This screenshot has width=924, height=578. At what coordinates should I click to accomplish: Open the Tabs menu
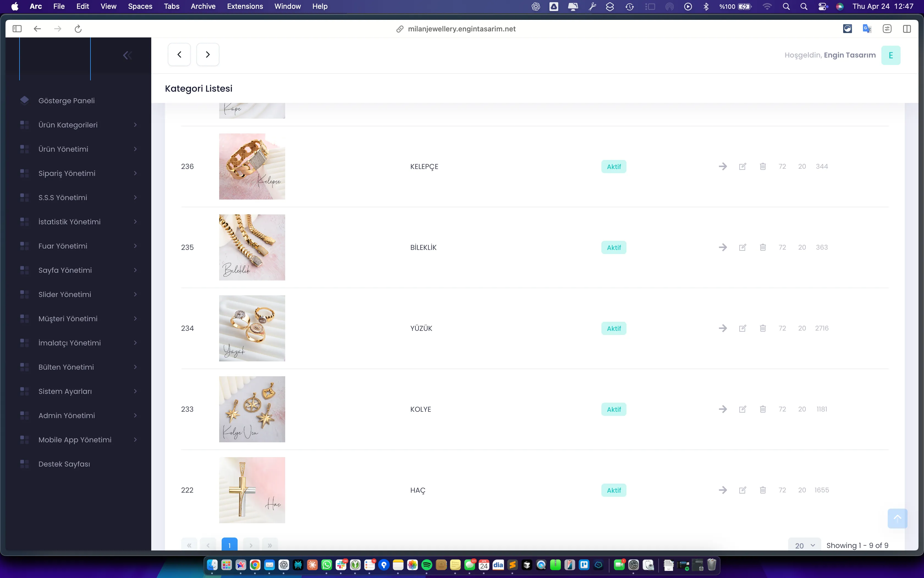click(x=171, y=7)
